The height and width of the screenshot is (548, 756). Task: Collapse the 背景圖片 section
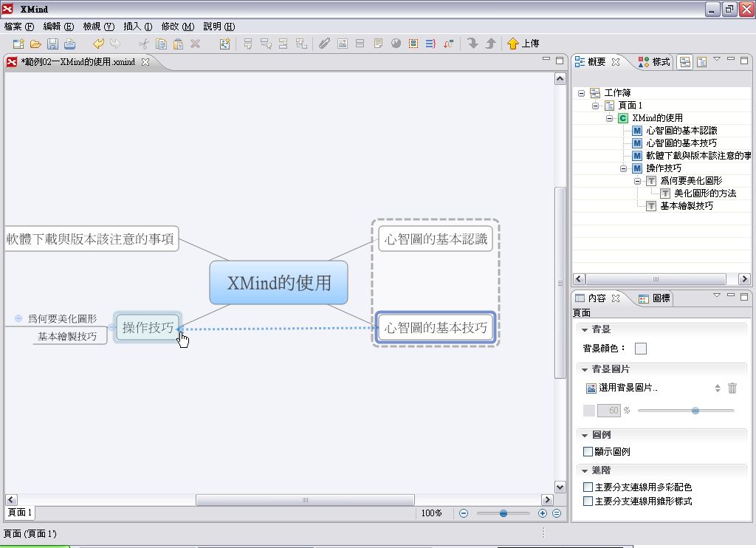(x=585, y=369)
